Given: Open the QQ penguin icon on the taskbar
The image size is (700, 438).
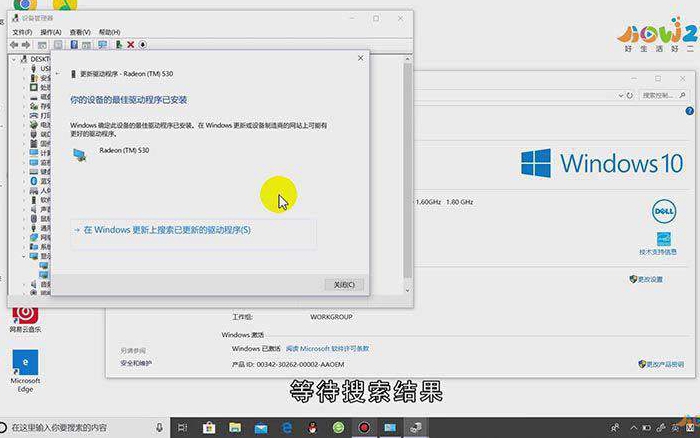Looking at the screenshot, I should pos(312,428).
